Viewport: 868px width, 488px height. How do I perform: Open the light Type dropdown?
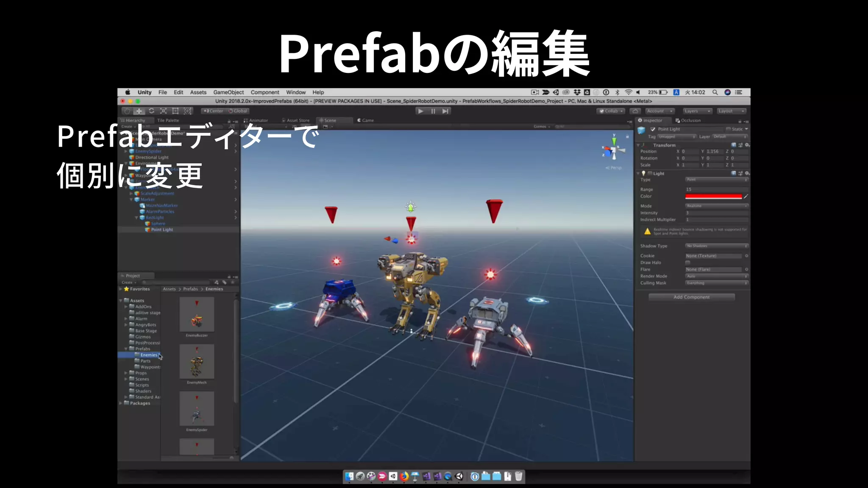click(x=717, y=180)
